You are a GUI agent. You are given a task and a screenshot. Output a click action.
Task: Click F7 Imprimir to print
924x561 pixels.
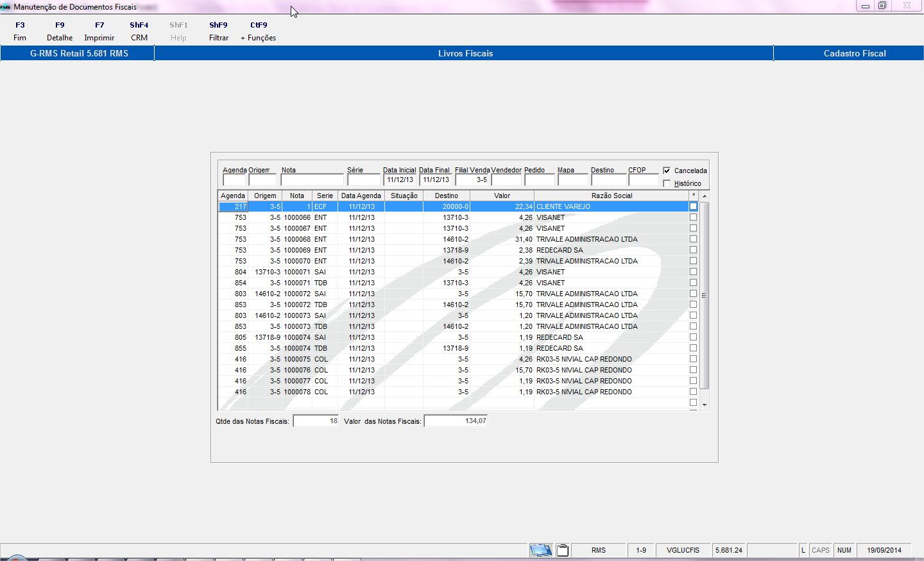(x=99, y=31)
